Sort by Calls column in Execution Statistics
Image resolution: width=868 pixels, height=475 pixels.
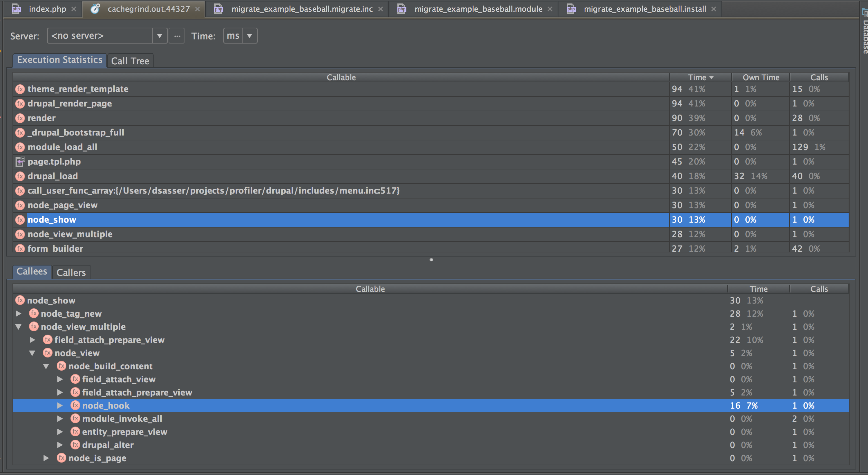[x=819, y=77]
